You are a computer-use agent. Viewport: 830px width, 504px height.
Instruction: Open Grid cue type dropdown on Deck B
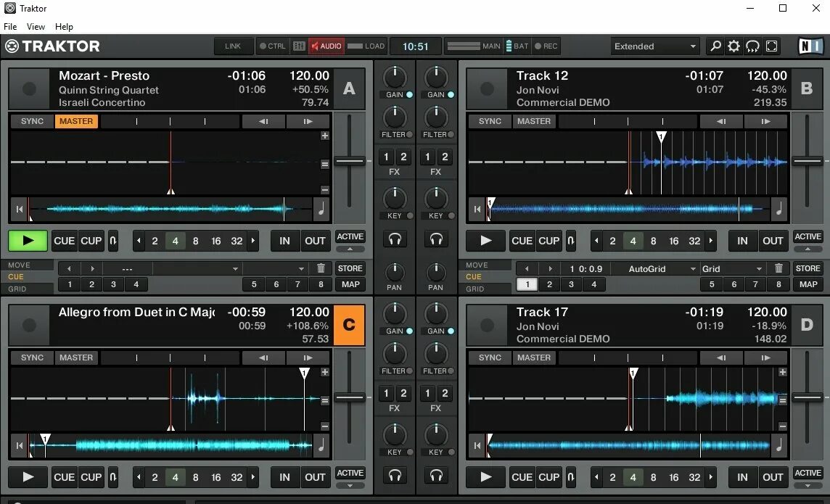[x=732, y=268]
